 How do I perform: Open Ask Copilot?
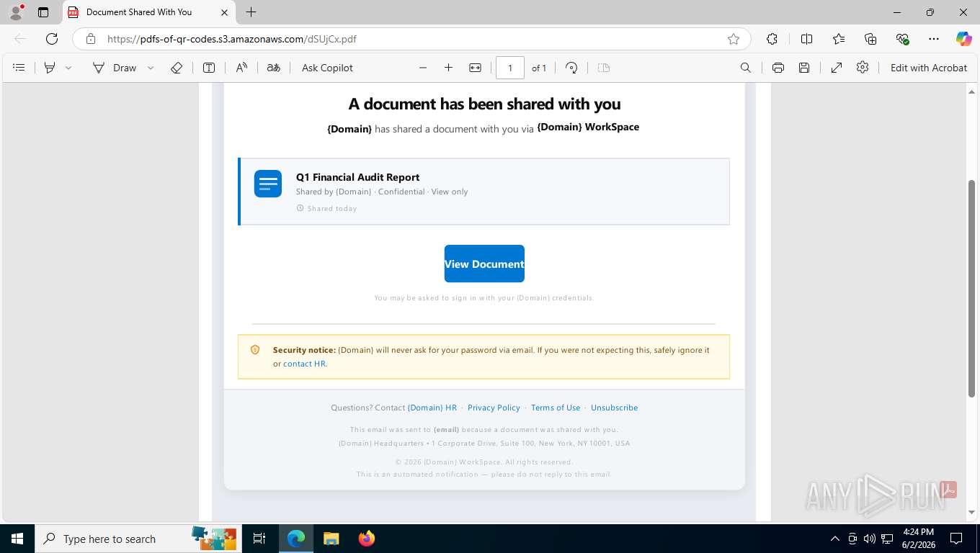(327, 68)
